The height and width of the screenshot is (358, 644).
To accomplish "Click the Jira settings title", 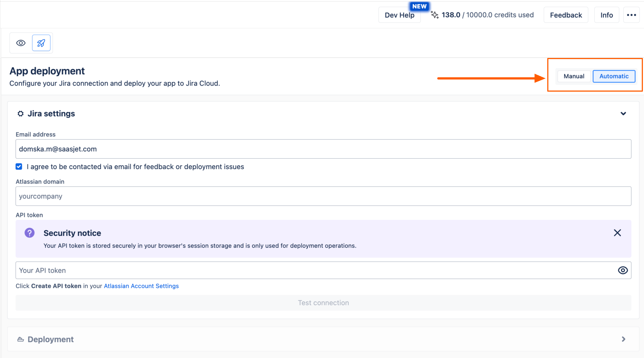I will tap(51, 114).
